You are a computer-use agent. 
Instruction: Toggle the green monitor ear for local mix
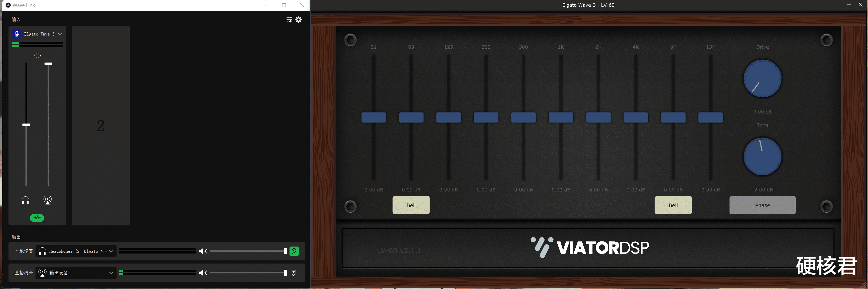tap(294, 251)
